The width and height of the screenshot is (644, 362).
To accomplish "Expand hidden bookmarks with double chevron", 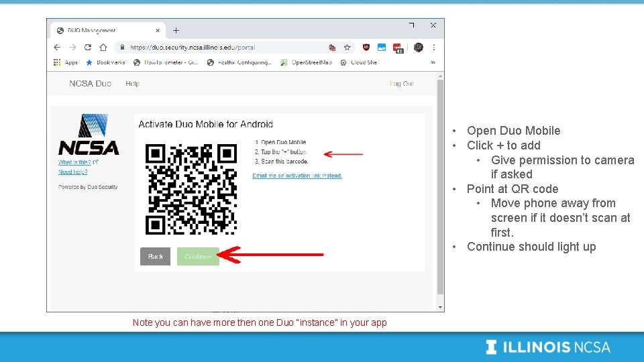I will pyautogui.click(x=433, y=62).
